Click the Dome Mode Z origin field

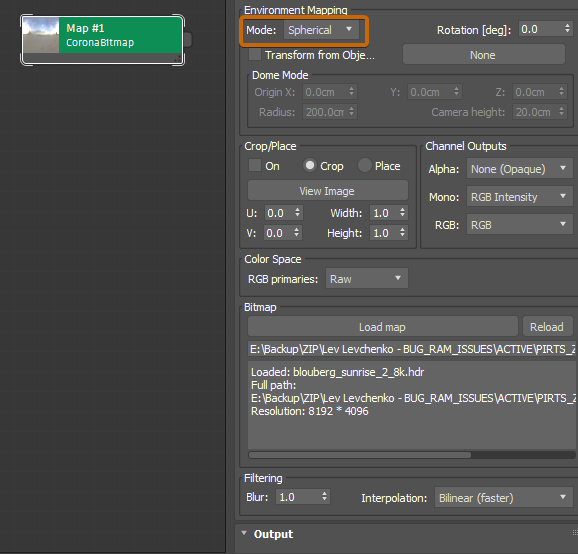pos(535,92)
